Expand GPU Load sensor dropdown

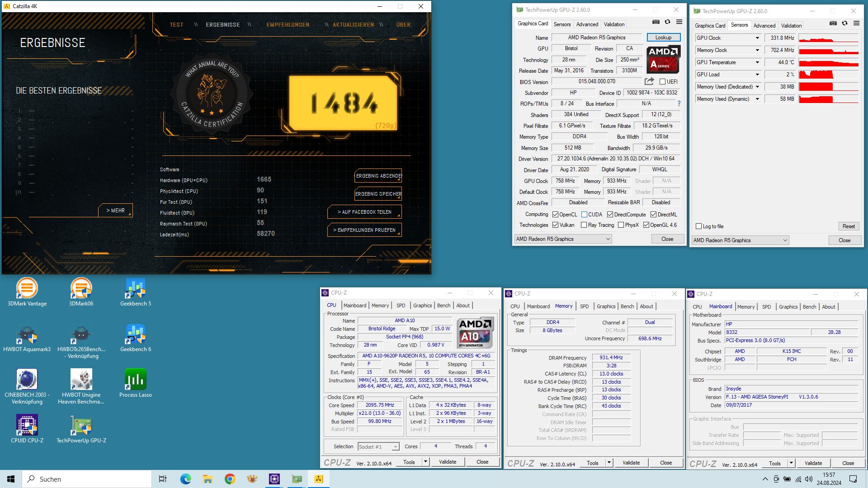pyautogui.click(x=757, y=75)
